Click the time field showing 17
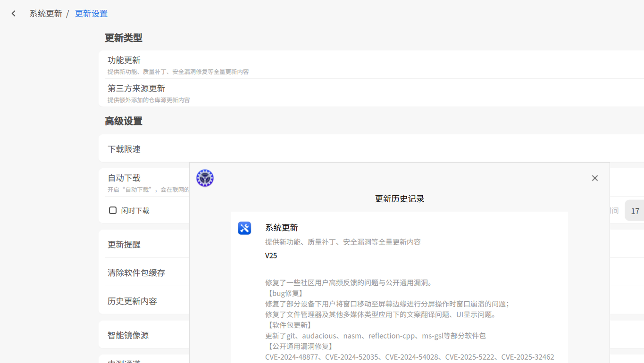644x363 pixels. point(635,211)
